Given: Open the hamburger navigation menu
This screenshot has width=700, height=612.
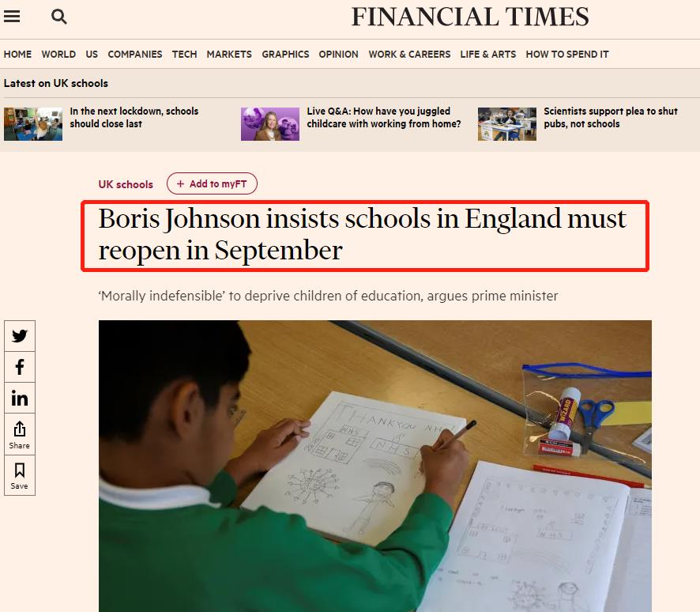Looking at the screenshot, I should (12, 17).
